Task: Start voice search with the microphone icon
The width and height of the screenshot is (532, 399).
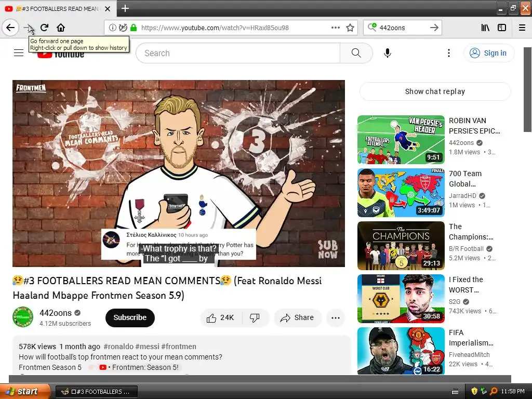Action: point(388,53)
